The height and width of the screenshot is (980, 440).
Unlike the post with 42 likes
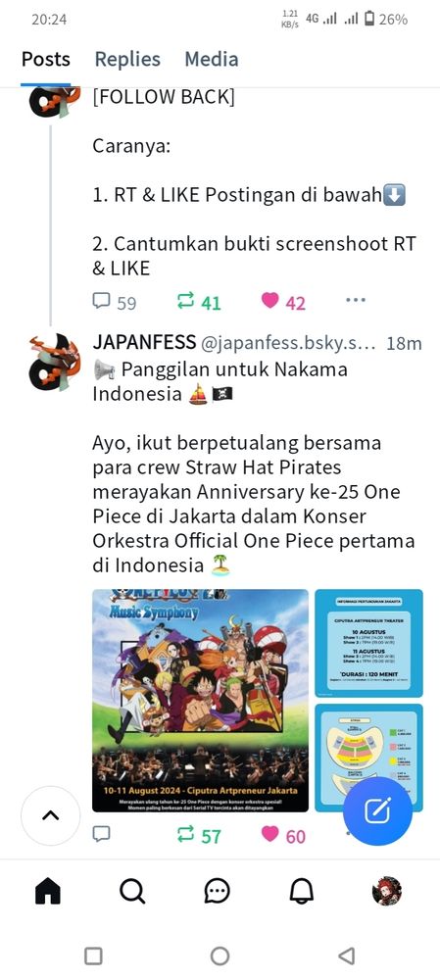point(283,303)
